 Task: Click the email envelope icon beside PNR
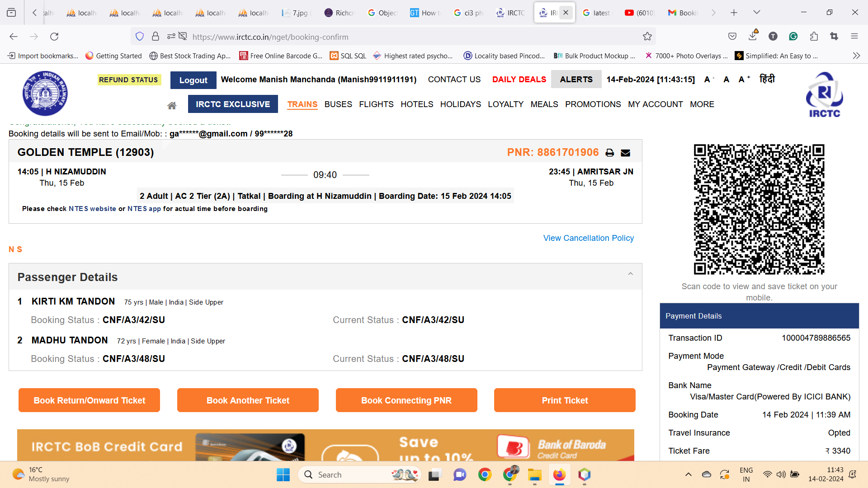pyautogui.click(x=625, y=153)
